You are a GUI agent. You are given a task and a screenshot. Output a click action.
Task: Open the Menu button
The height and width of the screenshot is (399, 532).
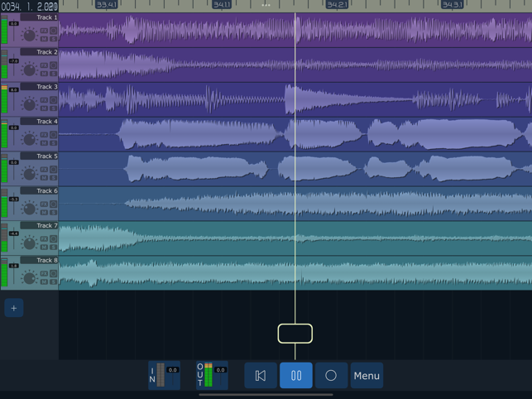point(367,375)
